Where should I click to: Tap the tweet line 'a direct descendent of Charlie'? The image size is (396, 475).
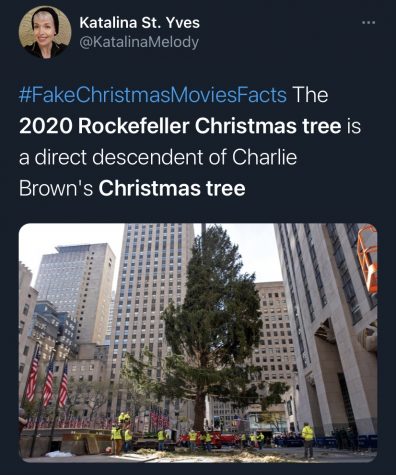[x=158, y=157]
